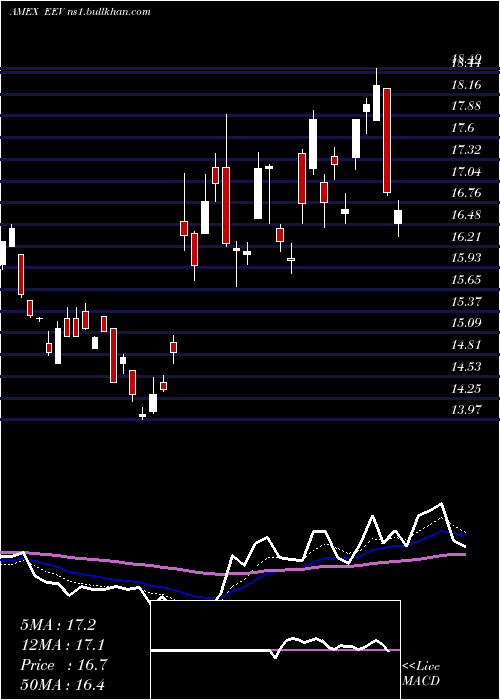Click the <<Live MACD label
Viewport: 500px width, 700px height.
point(421,673)
